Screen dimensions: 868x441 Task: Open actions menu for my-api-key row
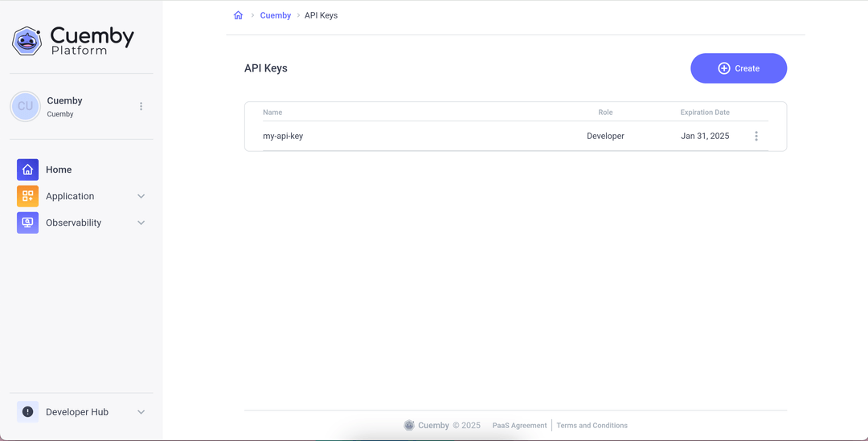pyautogui.click(x=756, y=136)
